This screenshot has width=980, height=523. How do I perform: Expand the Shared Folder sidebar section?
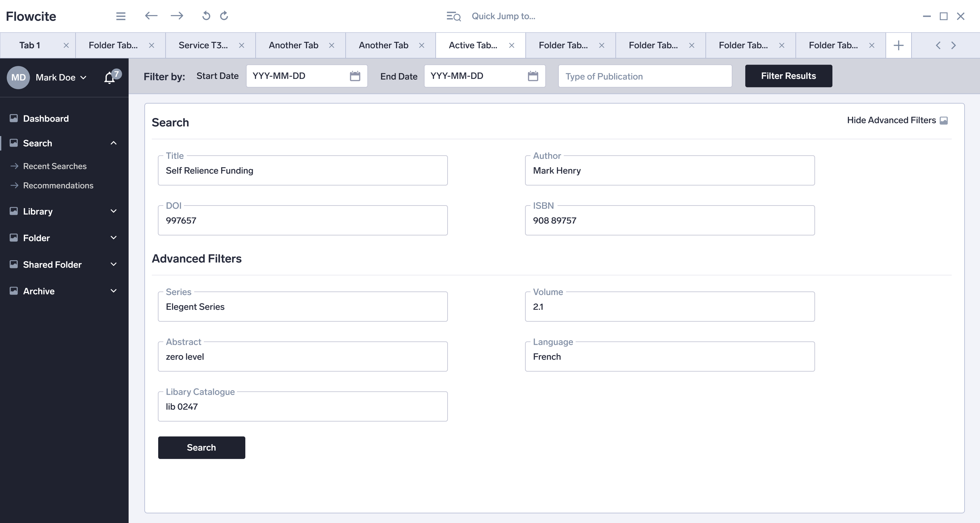[x=113, y=264]
